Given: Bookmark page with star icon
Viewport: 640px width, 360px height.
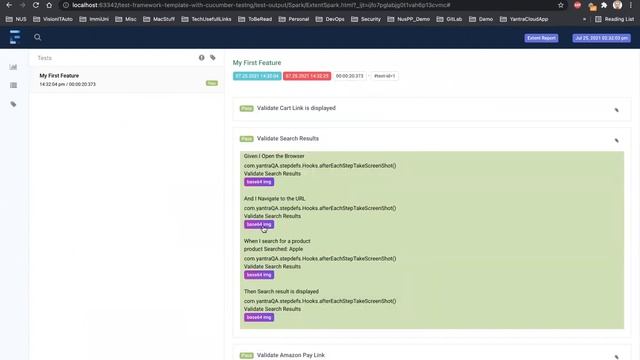Looking at the screenshot, I should [561, 5].
